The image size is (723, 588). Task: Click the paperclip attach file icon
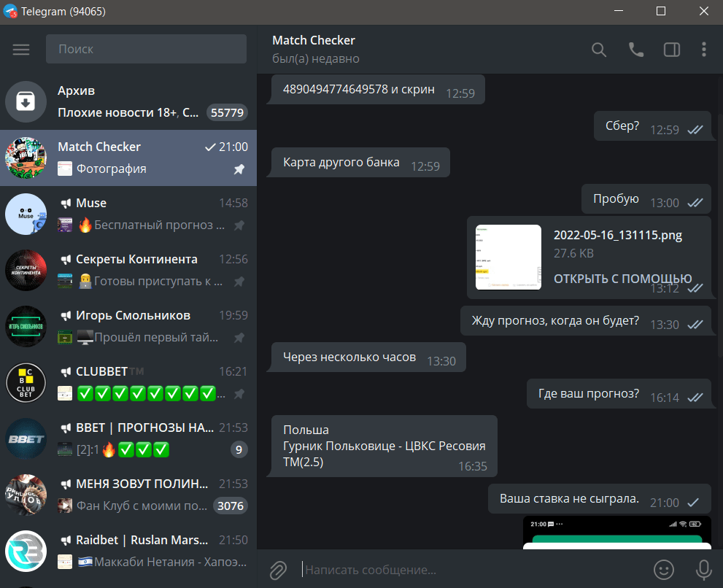click(278, 570)
